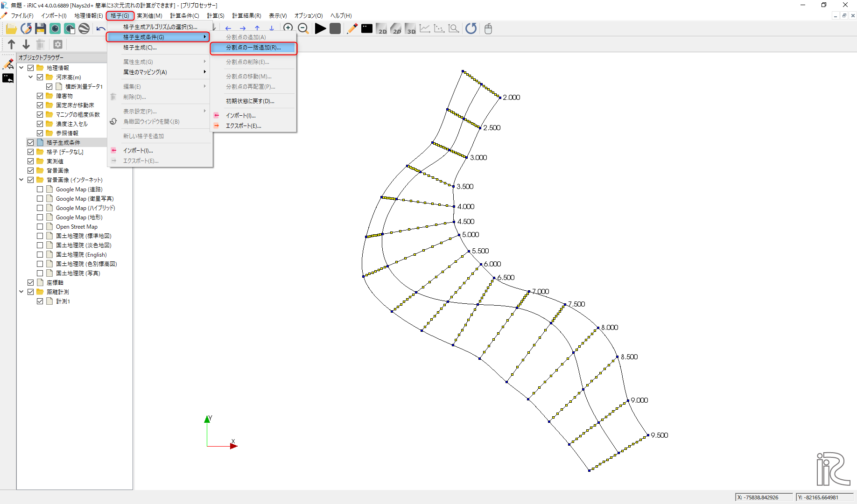Click the copy snapshot to clipboard icon
The height and width of the screenshot is (504, 857).
point(70,29)
